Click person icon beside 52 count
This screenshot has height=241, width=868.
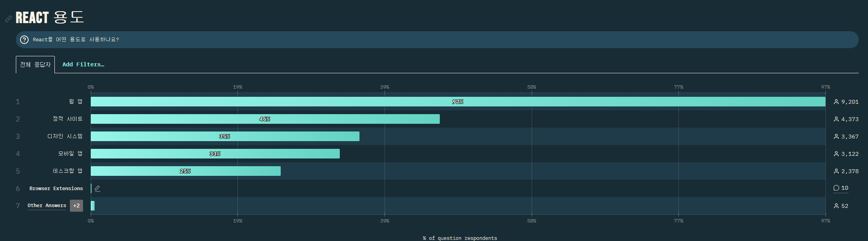[x=836, y=206]
